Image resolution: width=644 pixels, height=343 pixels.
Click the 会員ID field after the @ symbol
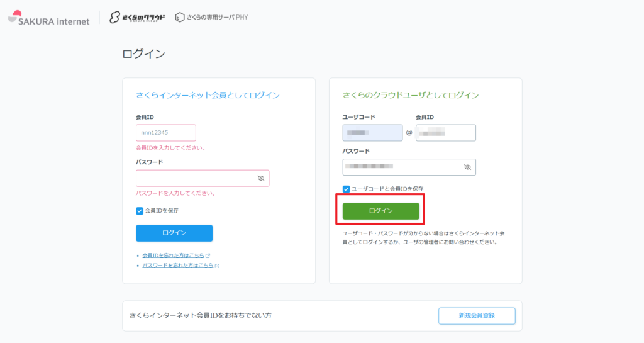(445, 133)
